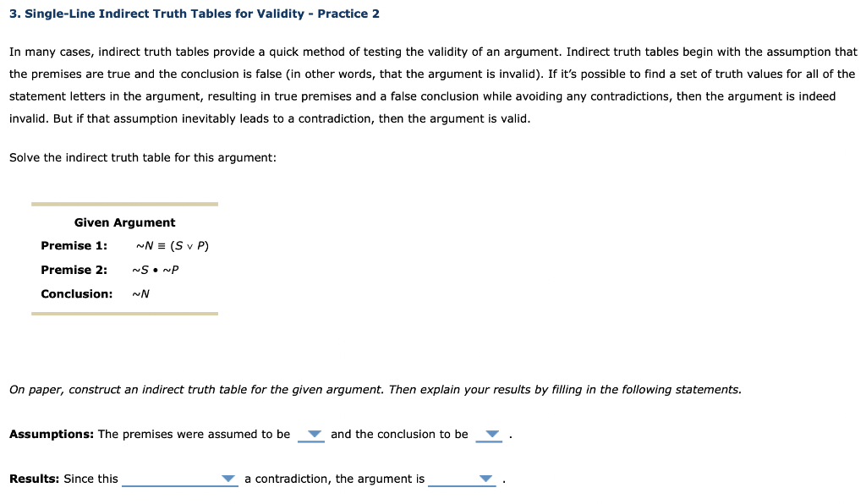The height and width of the screenshot is (504, 866).
Task: Click the blank underline after 'Since this'
Action: tap(179, 484)
